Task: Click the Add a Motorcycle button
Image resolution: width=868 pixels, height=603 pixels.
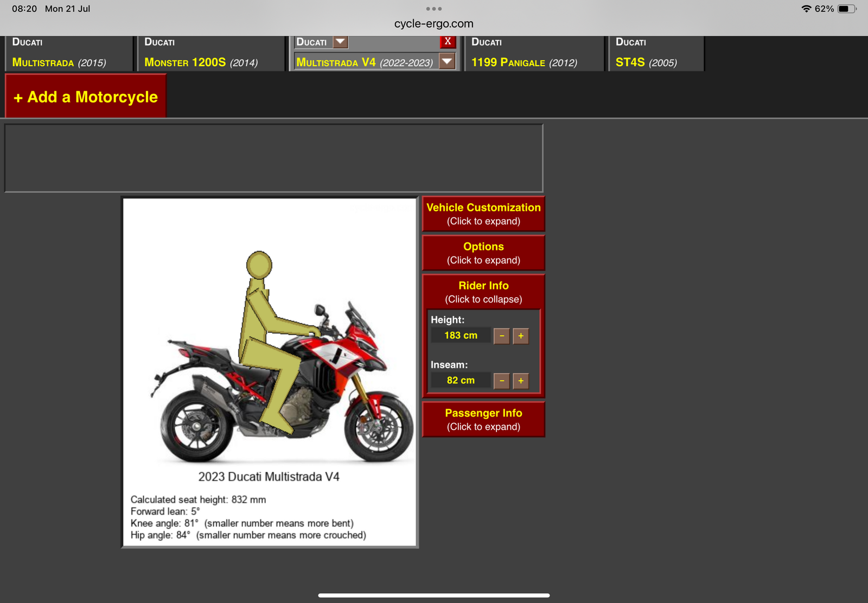Action: point(86,97)
